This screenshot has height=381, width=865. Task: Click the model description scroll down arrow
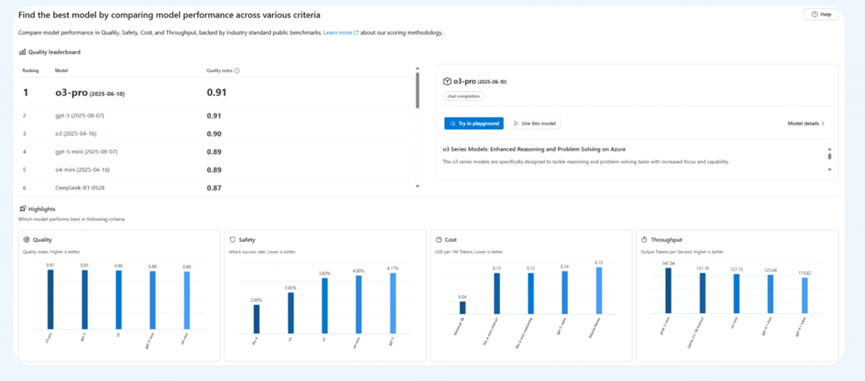pos(829,169)
